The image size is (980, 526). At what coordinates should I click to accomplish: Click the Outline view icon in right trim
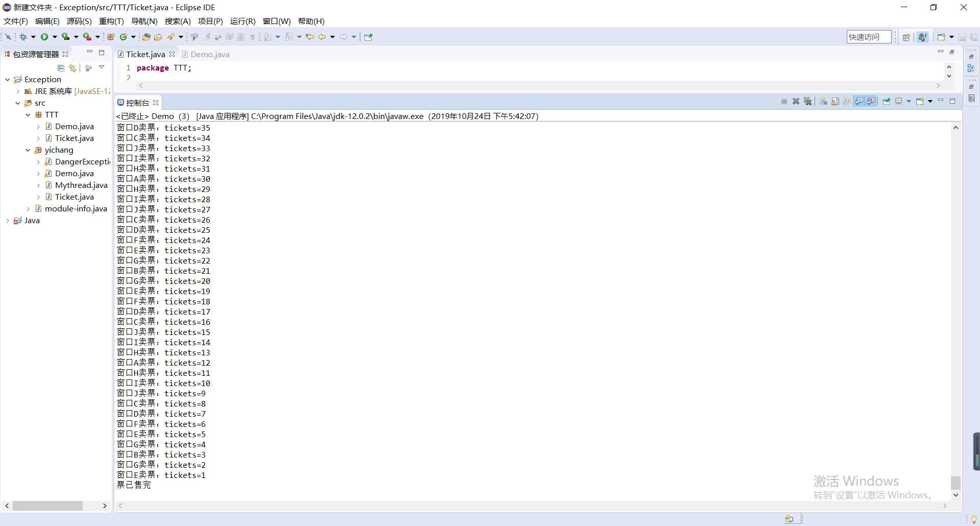coord(971,68)
